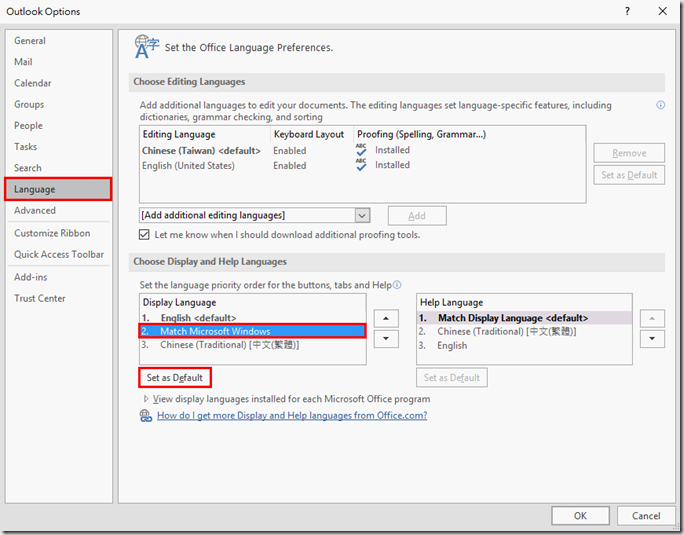
Task: Open 'How do I get more Display and Help languages' link
Action: point(291,416)
